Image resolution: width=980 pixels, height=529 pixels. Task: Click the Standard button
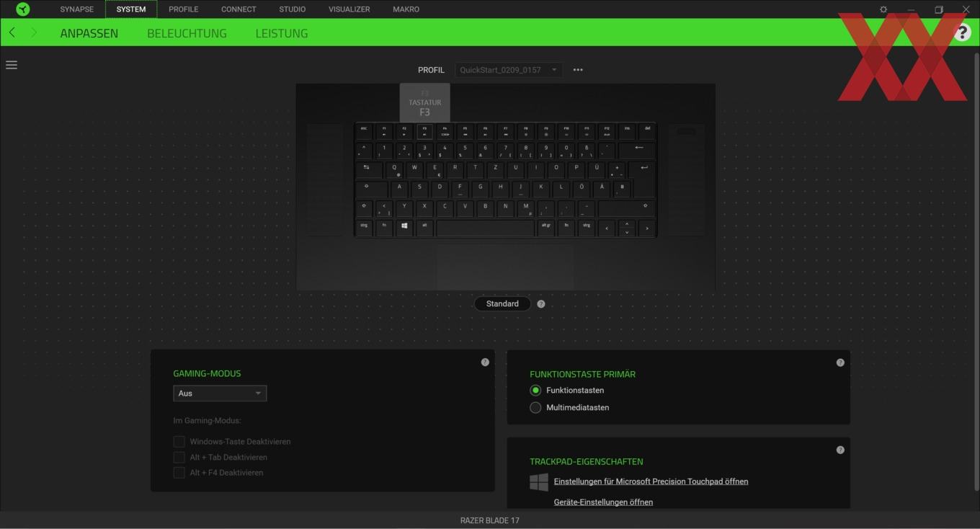point(502,304)
